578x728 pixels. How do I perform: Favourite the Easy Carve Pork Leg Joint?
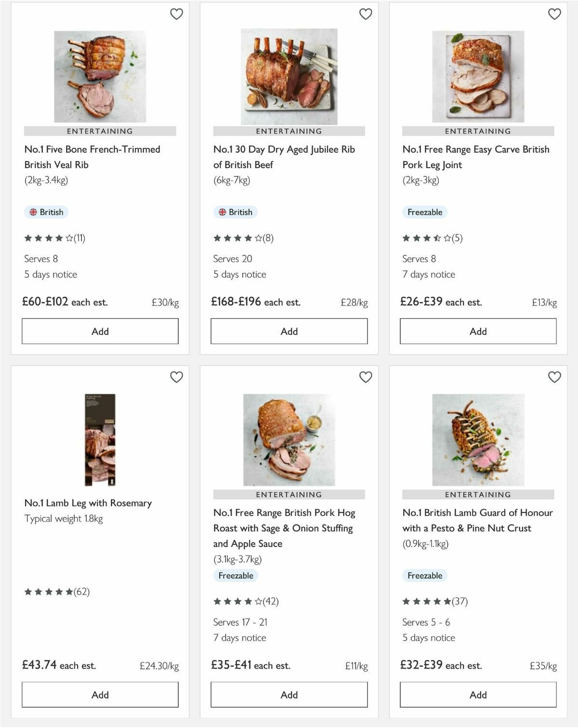tap(555, 14)
